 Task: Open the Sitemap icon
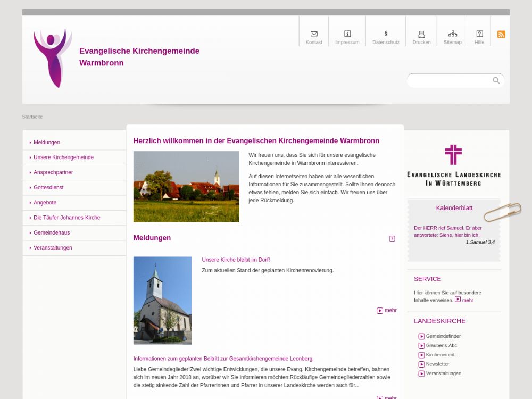coord(453,34)
